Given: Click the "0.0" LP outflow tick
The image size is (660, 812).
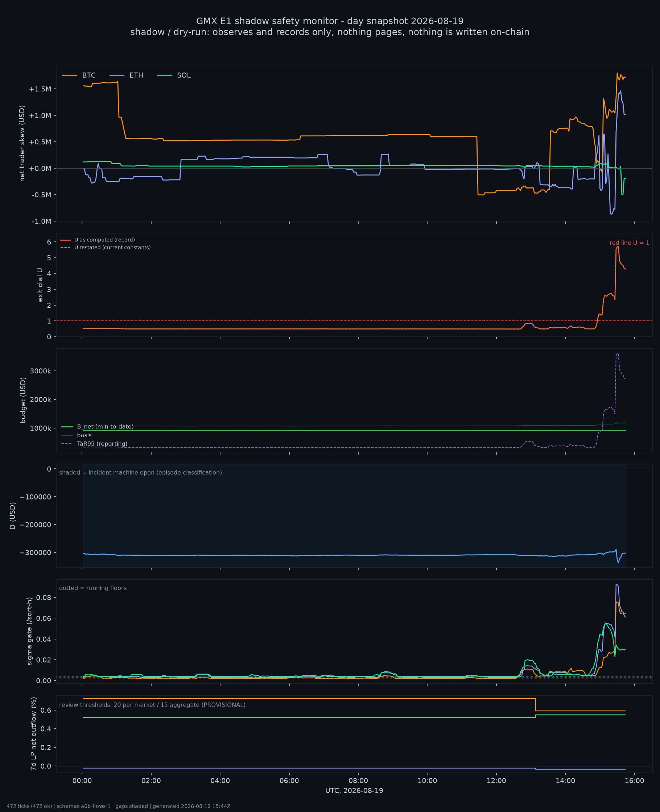Looking at the screenshot, I should pos(46,766).
